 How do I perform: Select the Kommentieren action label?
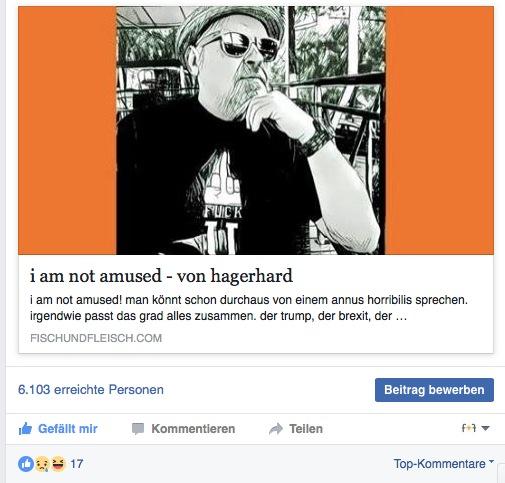[x=193, y=429]
